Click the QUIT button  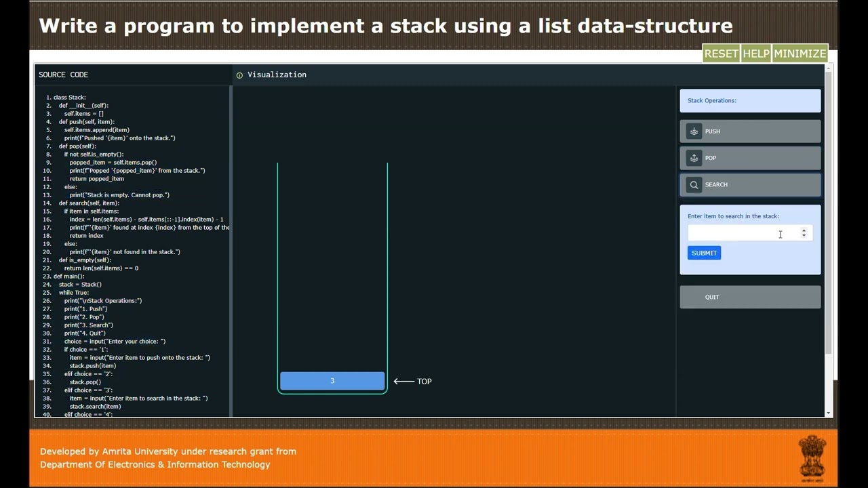coord(750,297)
